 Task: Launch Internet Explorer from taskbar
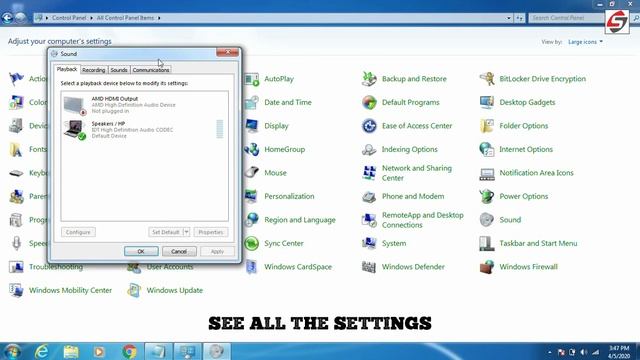(x=41, y=351)
